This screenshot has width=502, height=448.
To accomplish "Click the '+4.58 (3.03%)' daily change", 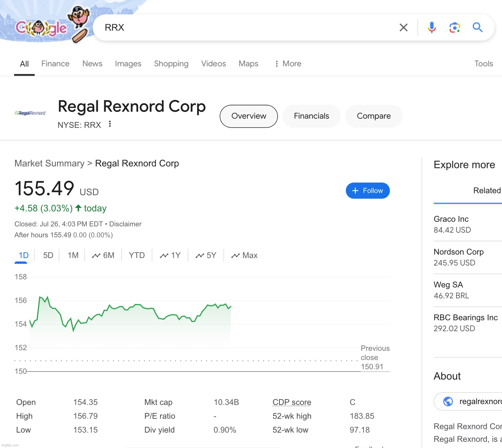I will [44, 208].
